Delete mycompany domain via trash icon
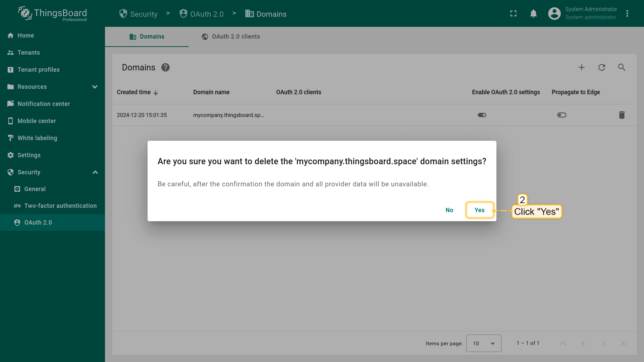Screen dimensions: 644x362 coord(622,115)
